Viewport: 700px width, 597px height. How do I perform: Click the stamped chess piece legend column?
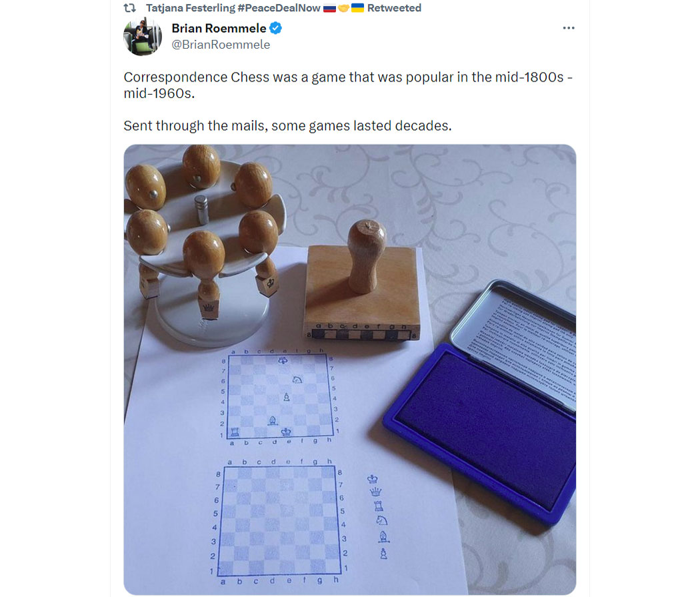tap(379, 517)
